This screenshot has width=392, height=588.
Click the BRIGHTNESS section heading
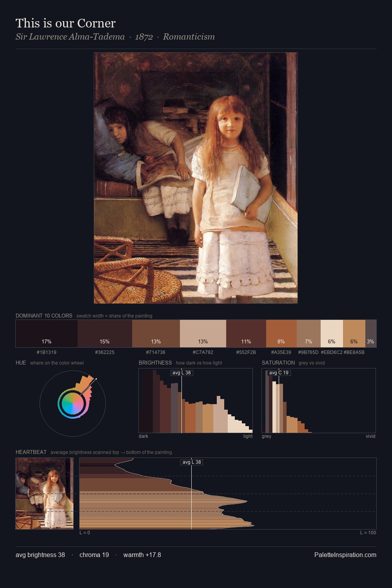coord(155,363)
